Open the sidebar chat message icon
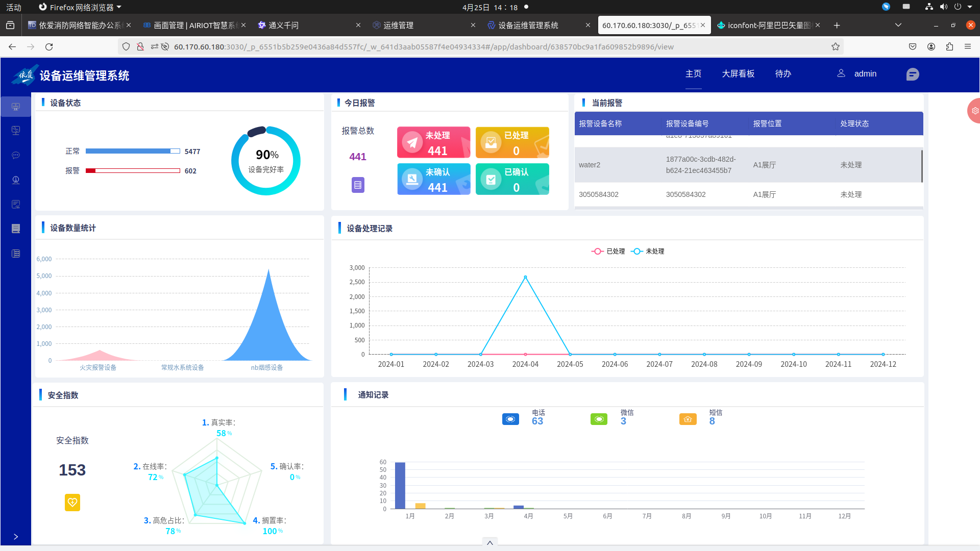 (x=16, y=155)
